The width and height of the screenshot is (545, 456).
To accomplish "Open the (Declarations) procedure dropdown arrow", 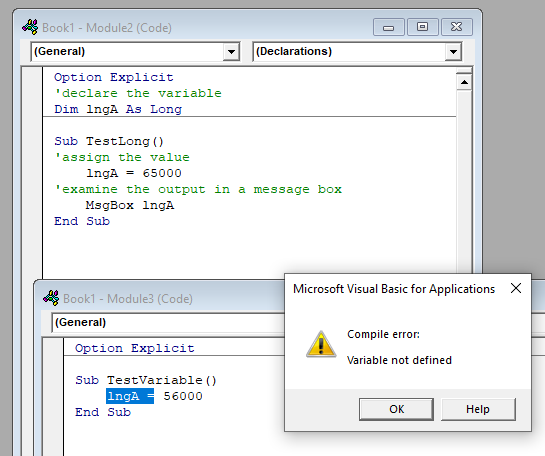I will coord(453,52).
